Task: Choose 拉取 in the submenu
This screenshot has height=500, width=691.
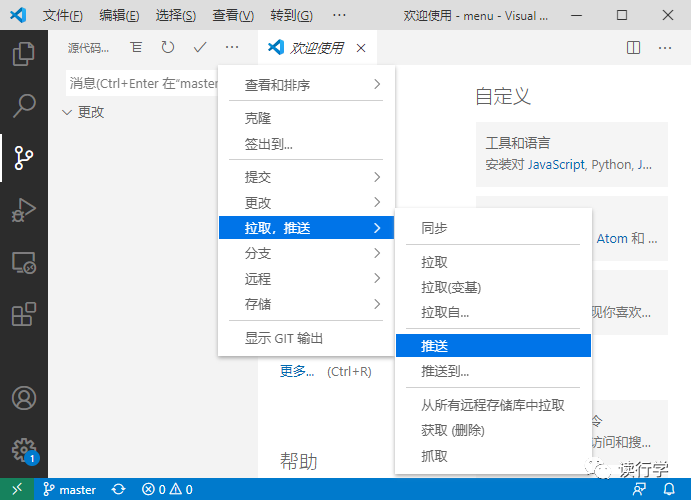Action: (493, 262)
